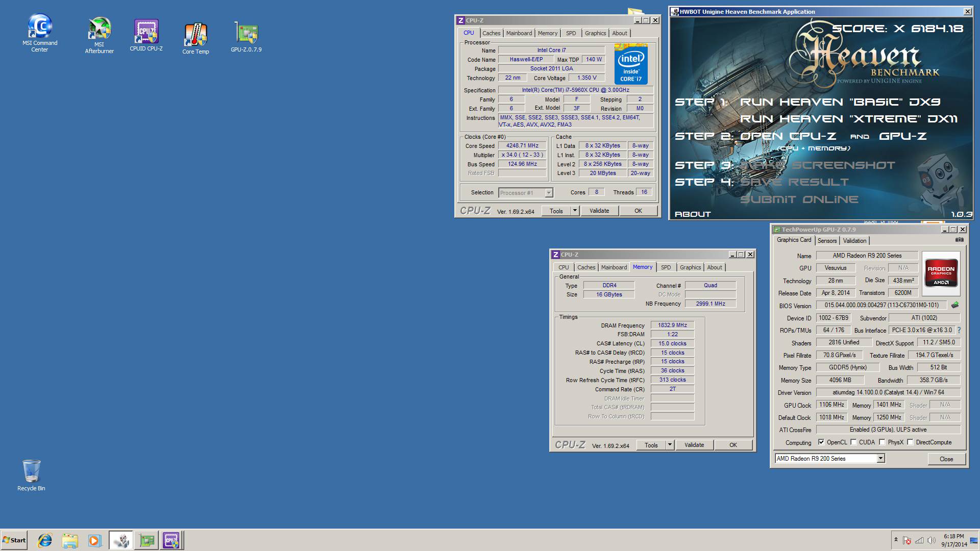The image size is (980, 551).
Task: Open the GPU-Z.0.7.9 desktop icon
Action: (x=246, y=37)
